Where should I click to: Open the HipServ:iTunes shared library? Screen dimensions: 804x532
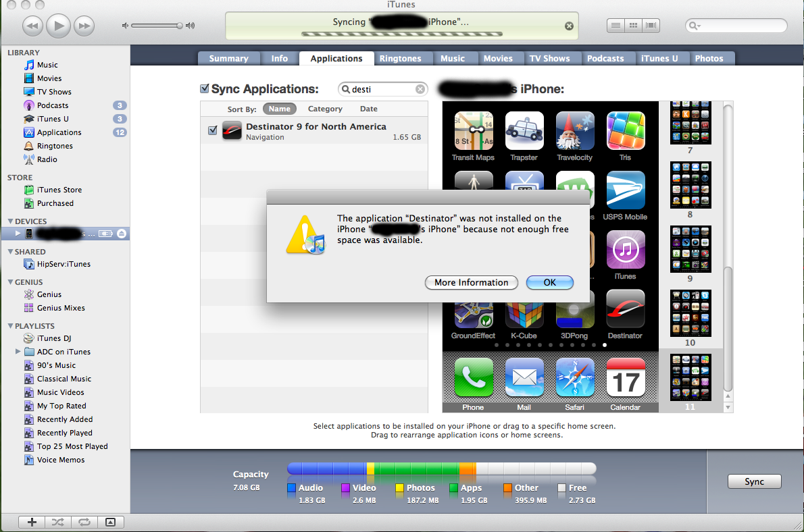pyautogui.click(x=64, y=264)
